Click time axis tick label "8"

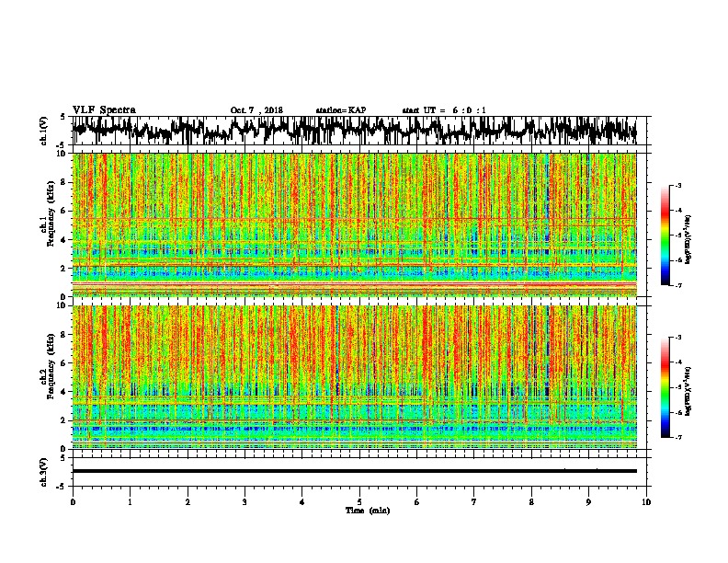(531, 501)
